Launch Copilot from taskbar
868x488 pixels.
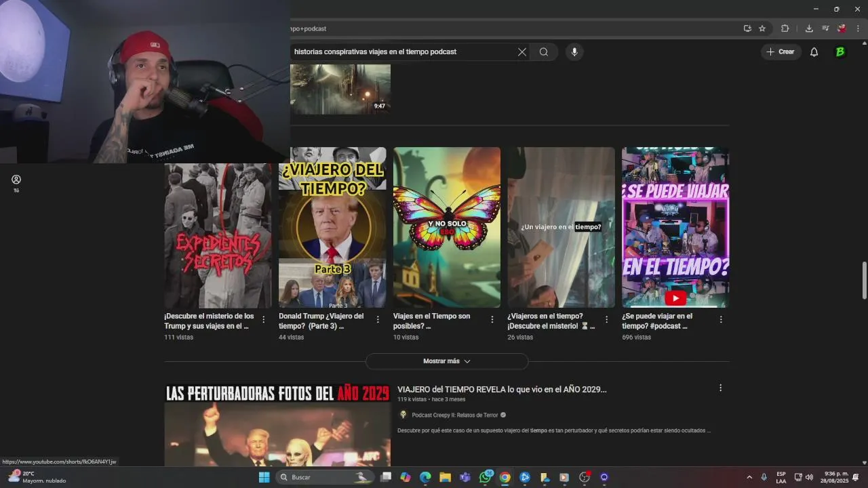tap(406, 477)
